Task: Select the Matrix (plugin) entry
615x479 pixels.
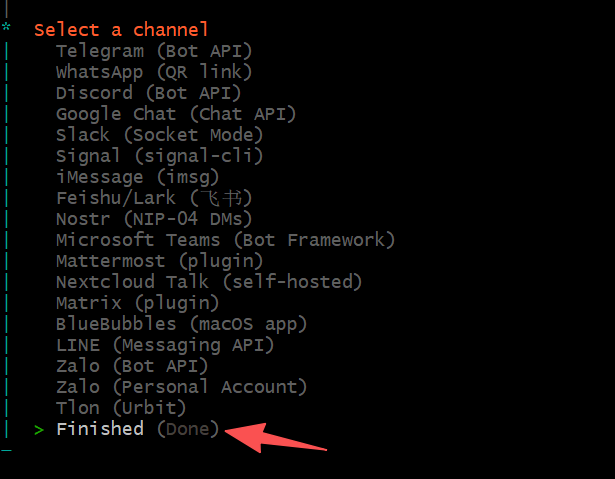Action: (137, 303)
